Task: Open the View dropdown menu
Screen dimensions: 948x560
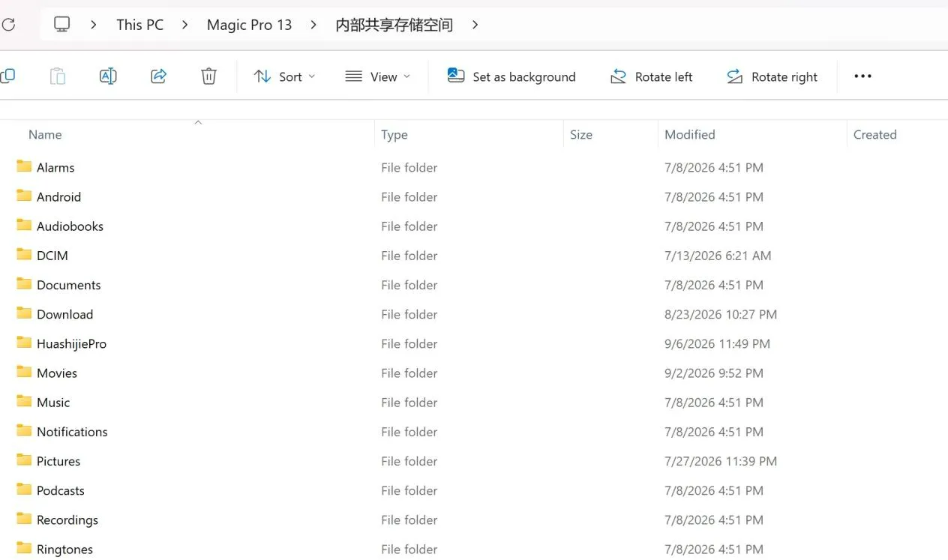Action: click(x=378, y=76)
